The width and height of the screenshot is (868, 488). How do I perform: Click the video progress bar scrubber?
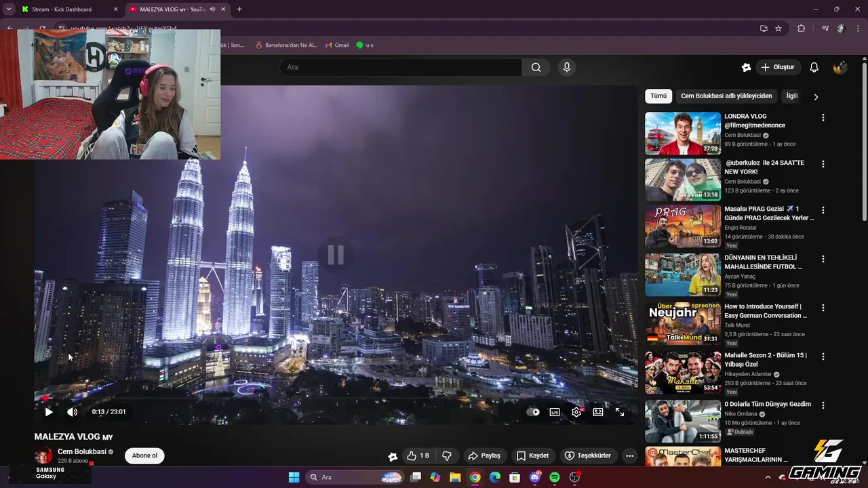[x=45, y=398]
